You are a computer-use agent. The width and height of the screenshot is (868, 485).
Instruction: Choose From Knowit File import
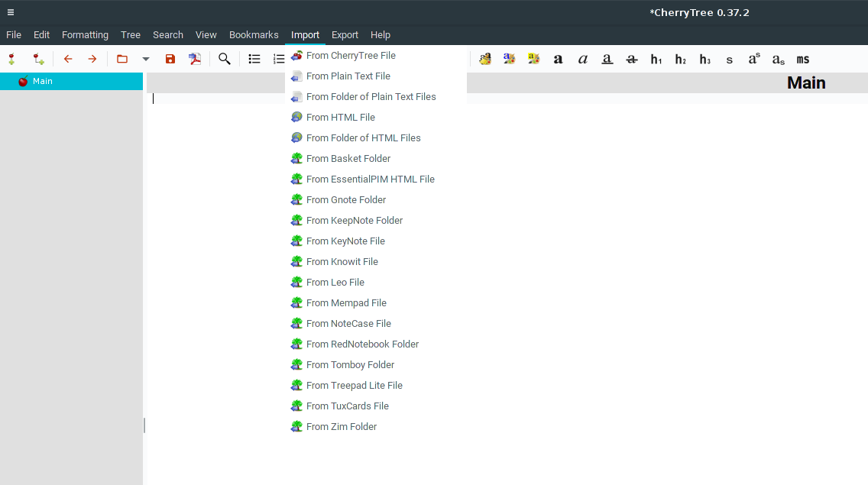tap(376, 261)
